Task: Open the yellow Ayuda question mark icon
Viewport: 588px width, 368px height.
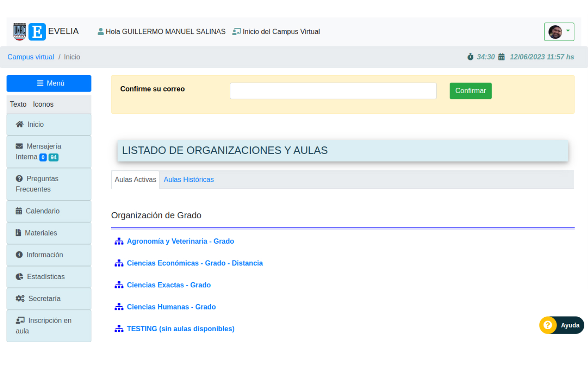Action: pyautogui.click(x=548, y=325)
